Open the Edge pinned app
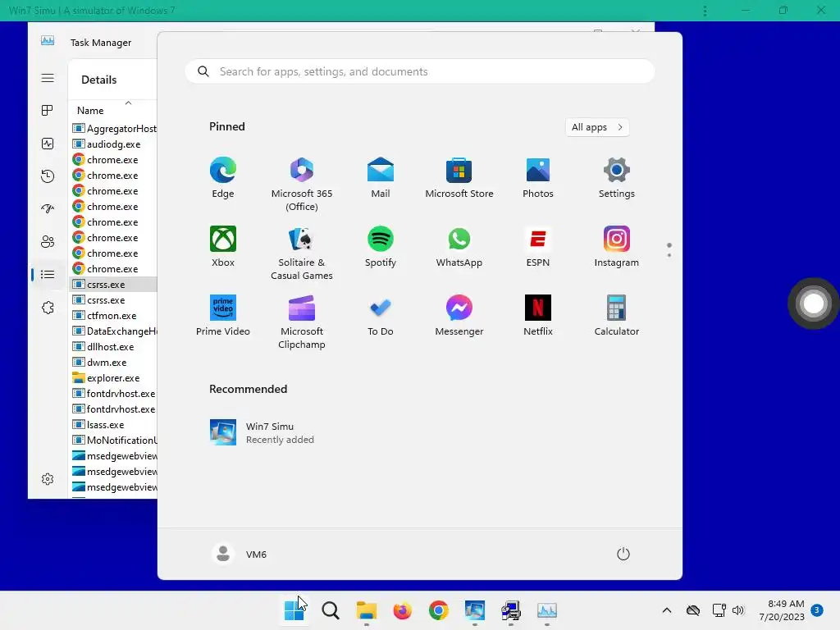The height and width of the screenshot is (630, 840). click(x=223, y=178)
